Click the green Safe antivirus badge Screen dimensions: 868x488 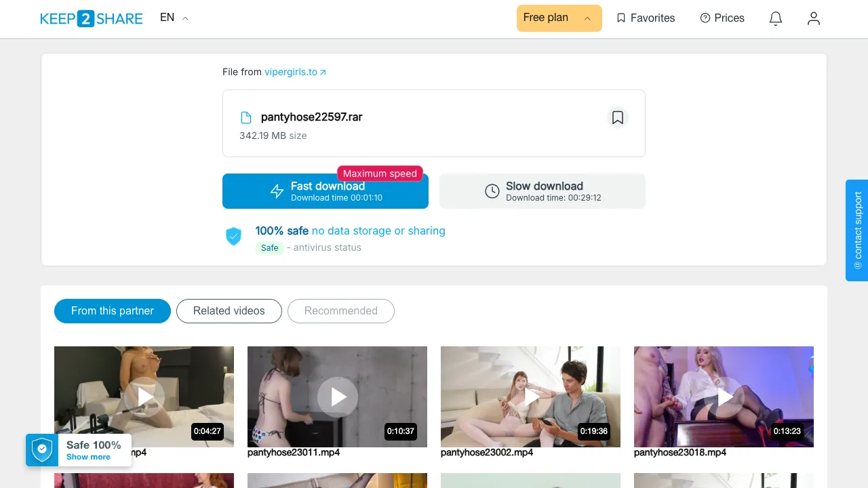pos(270,247)
